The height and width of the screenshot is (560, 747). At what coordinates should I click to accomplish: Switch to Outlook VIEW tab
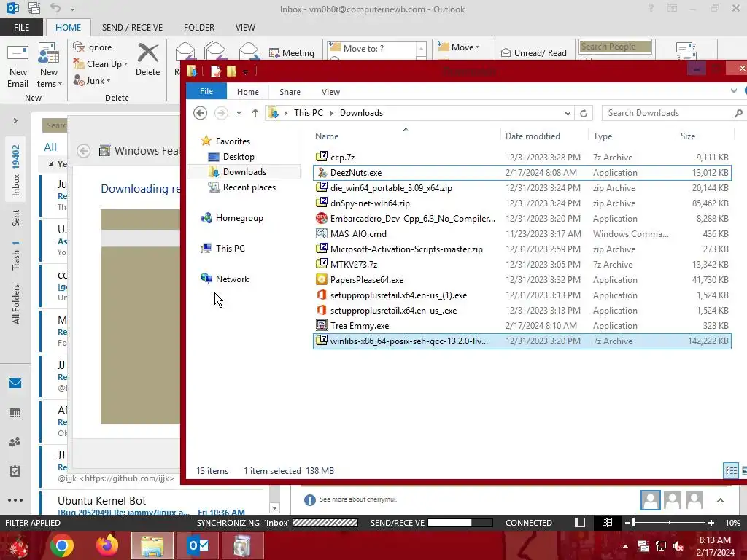tap(245, 27)
